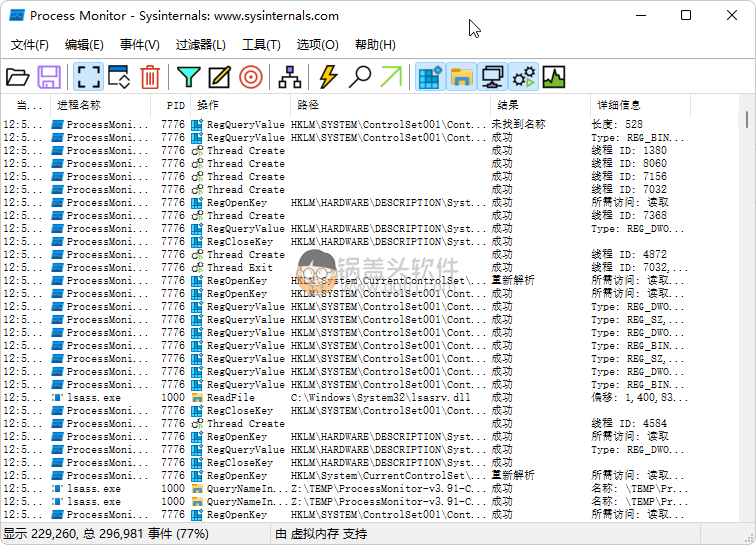Open the 工具(T) menu

[x=261, y=45]
